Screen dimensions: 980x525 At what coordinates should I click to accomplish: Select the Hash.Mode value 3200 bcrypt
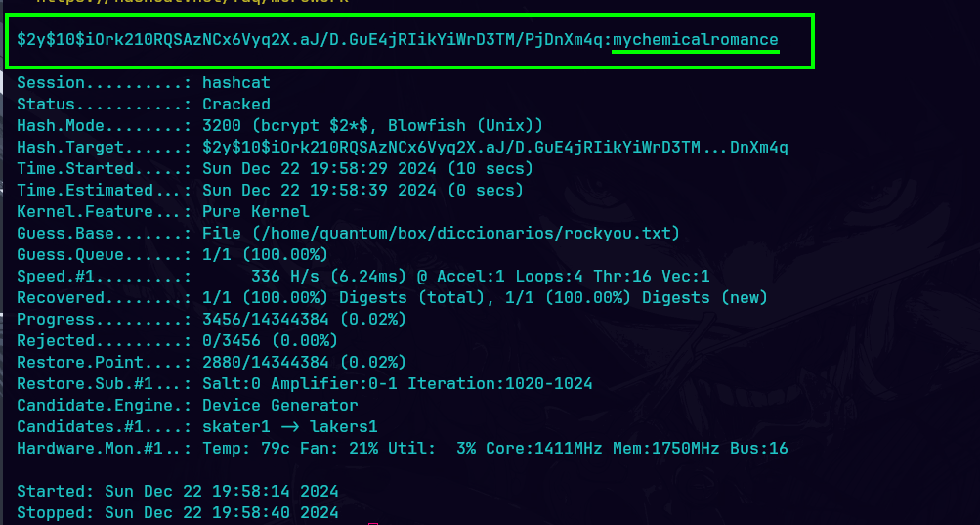372,125
